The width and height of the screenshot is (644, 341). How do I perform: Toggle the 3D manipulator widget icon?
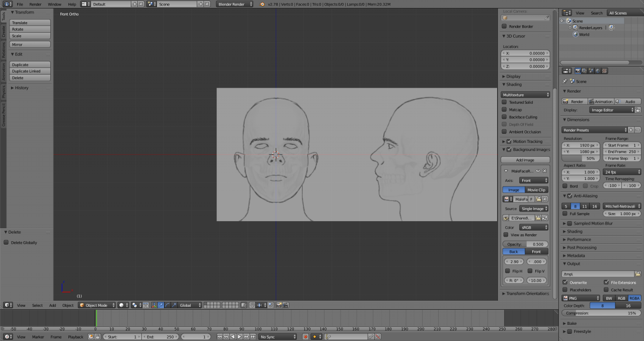154,305
